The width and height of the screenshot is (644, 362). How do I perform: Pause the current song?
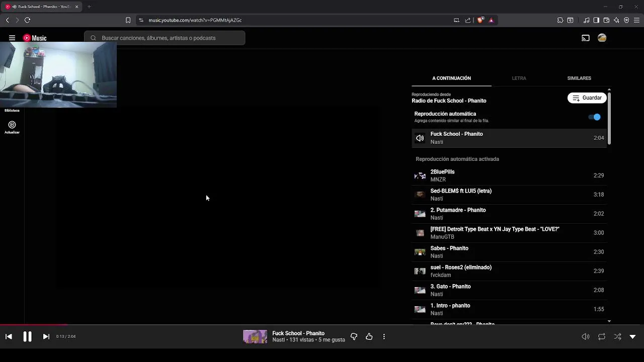tap(27, 336)
